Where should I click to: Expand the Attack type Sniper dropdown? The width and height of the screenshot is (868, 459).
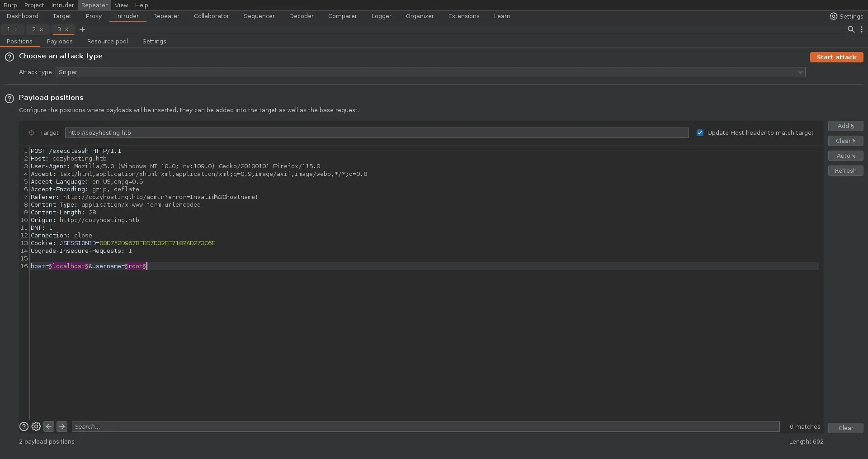[430, 72]
